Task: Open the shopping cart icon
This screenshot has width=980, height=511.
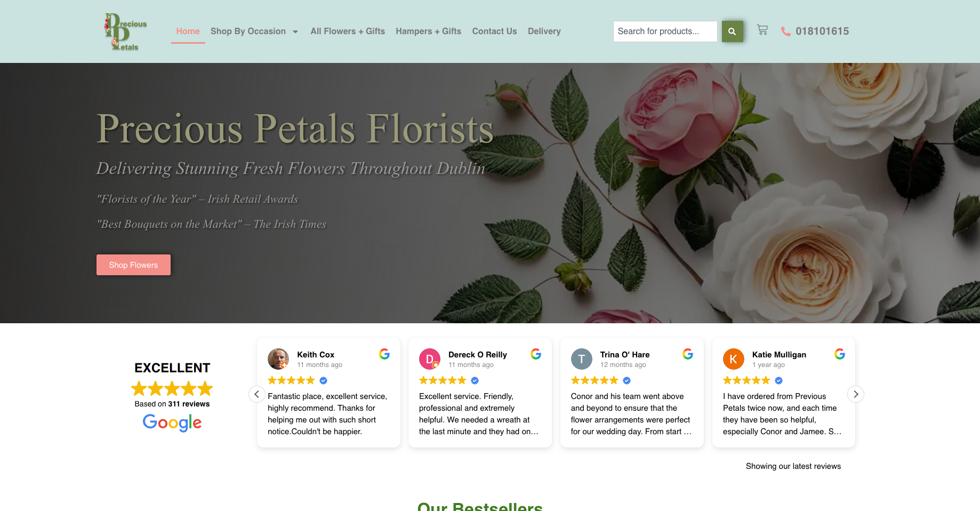Action: tap(762, 30)
